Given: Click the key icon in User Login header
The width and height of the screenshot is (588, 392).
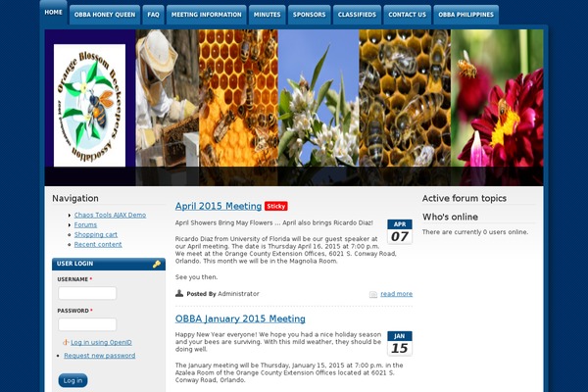Looking at the screenshot, I should tap(157, 264).
